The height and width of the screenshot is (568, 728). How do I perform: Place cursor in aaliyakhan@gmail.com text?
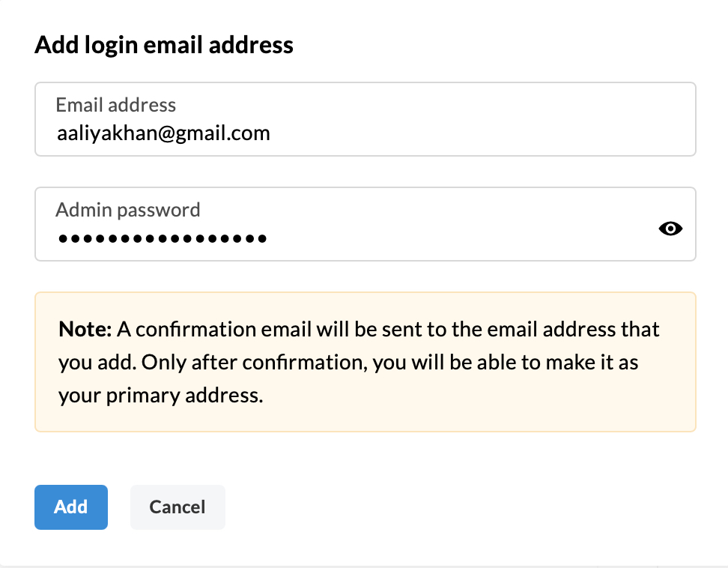tap(163, 134)
